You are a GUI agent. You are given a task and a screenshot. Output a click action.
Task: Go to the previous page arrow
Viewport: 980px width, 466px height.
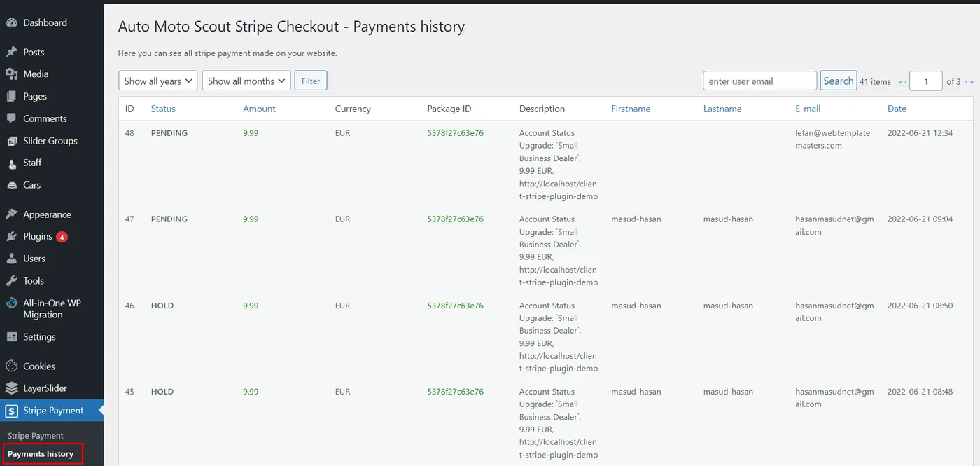tap(906, 82)
